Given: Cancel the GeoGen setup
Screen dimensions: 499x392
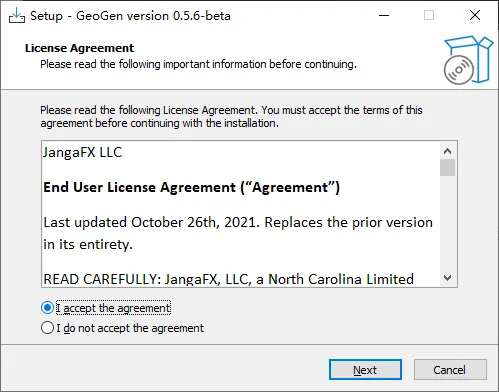Looking at the screenshot, I should pos(450,369).
